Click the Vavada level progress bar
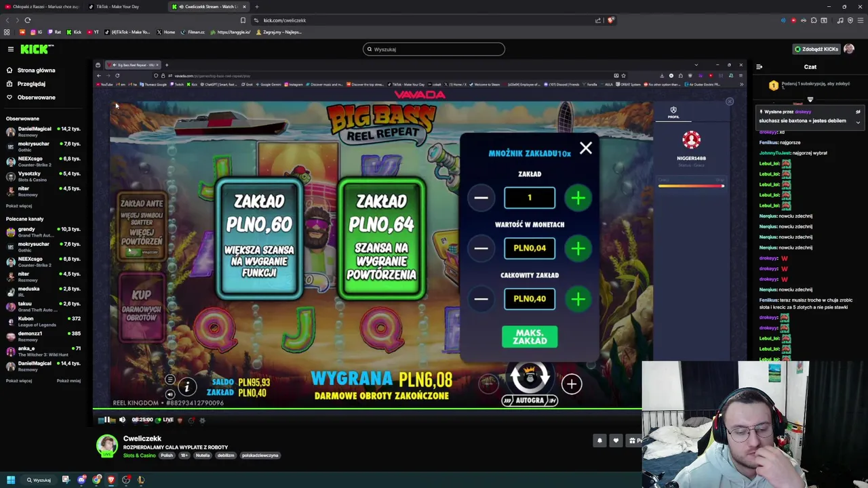Viewport: 868px width, 488px height. pyautogui.click(x=691, y=186)
